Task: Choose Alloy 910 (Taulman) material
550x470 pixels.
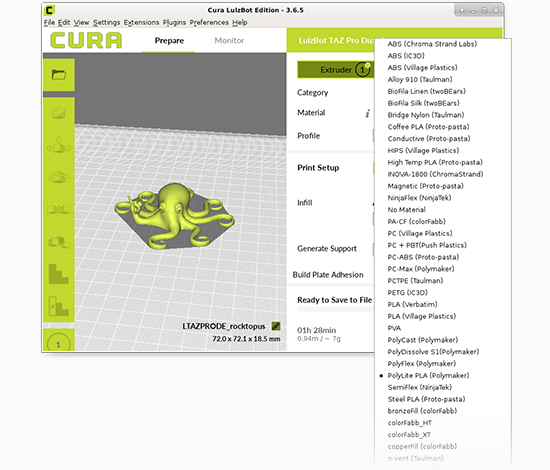Action: coord(443,80)
